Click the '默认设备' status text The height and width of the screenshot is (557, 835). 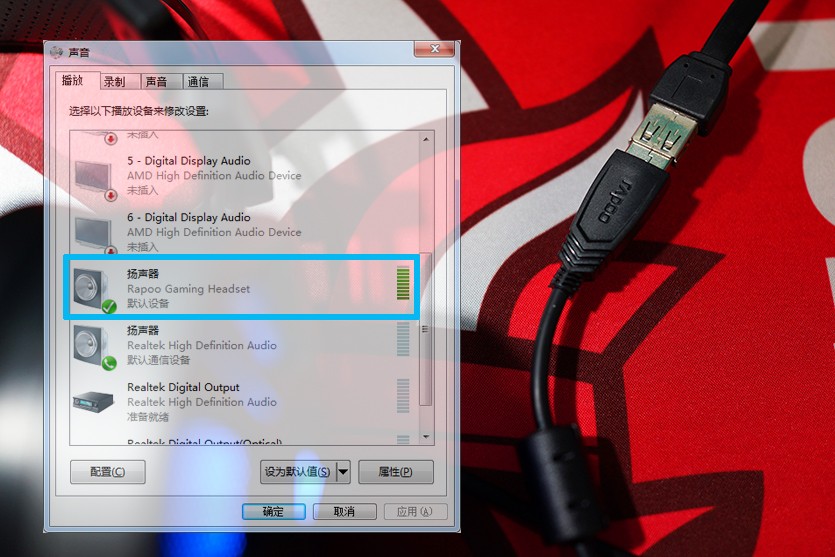pyautogui.click(x=148, y=304)
